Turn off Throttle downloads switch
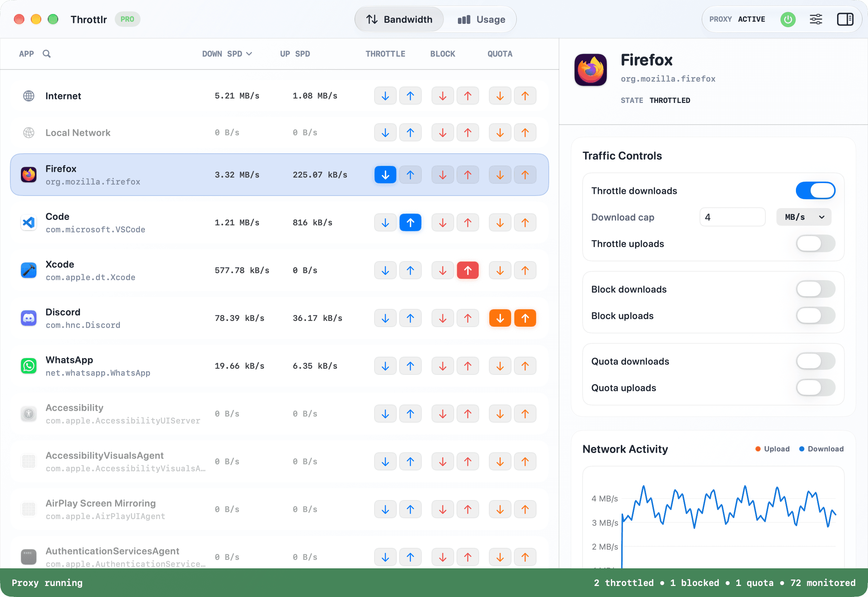Image resolution: width=868 pixels, height=597 pixels. coord(815,191)
